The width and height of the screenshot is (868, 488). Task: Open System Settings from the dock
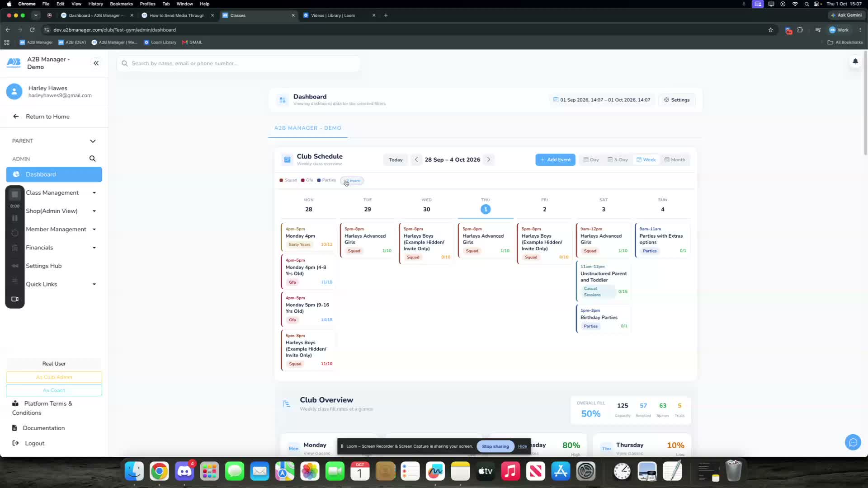pyautogui.click(x=586, y=471)
